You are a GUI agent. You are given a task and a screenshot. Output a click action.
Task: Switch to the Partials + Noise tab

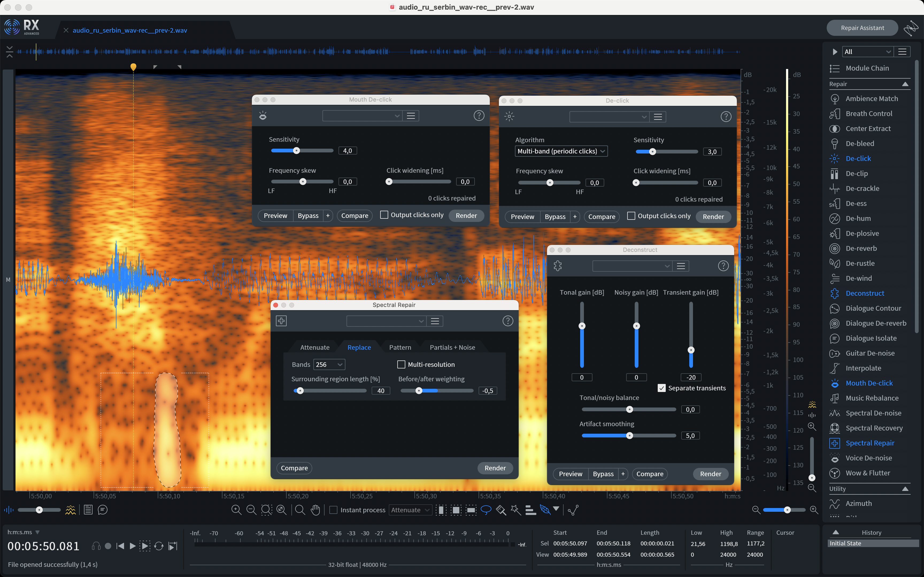pos(452,347)
